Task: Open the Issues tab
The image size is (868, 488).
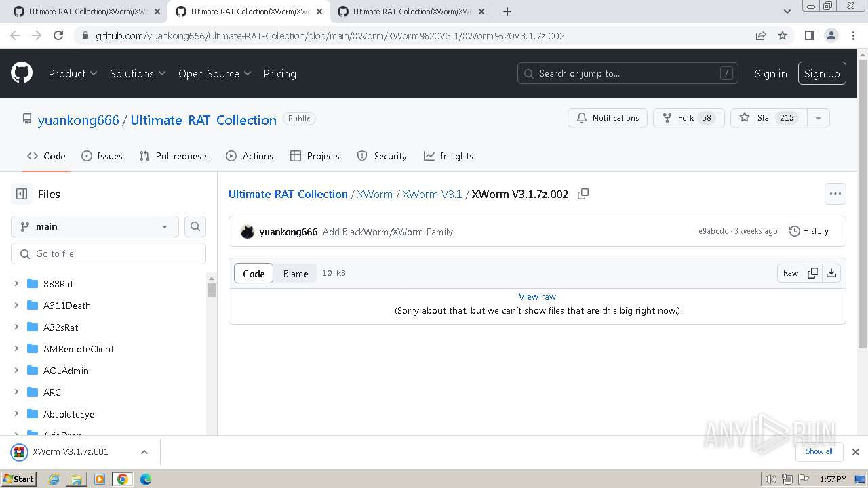Action: tap(102, 156)
